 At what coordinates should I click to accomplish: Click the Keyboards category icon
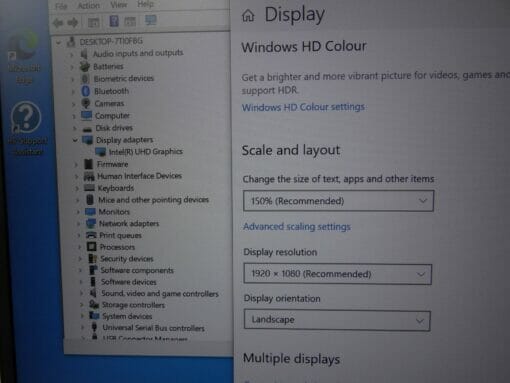[89, 188]
